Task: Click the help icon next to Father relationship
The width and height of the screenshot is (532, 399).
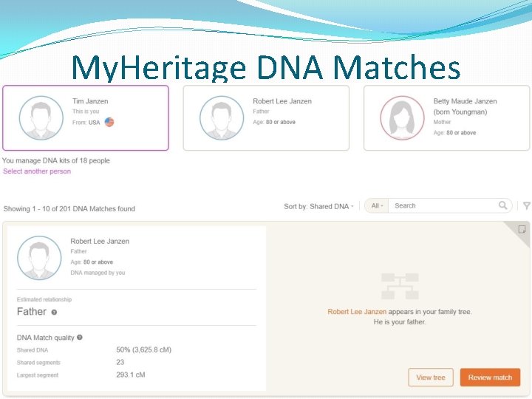Action: [x=54, y=312]
